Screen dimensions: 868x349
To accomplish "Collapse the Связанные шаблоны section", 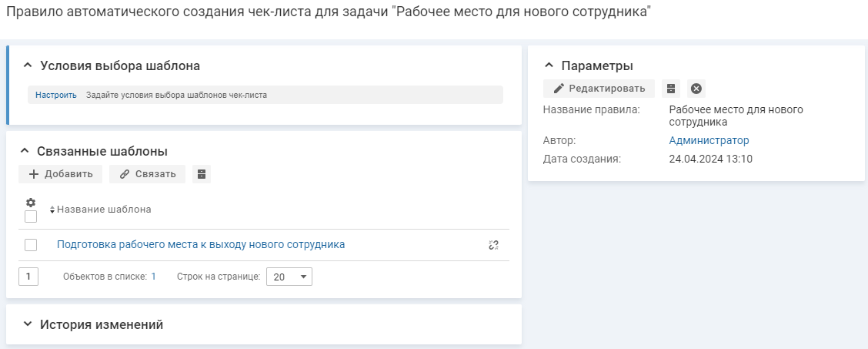I will (25, 151).
